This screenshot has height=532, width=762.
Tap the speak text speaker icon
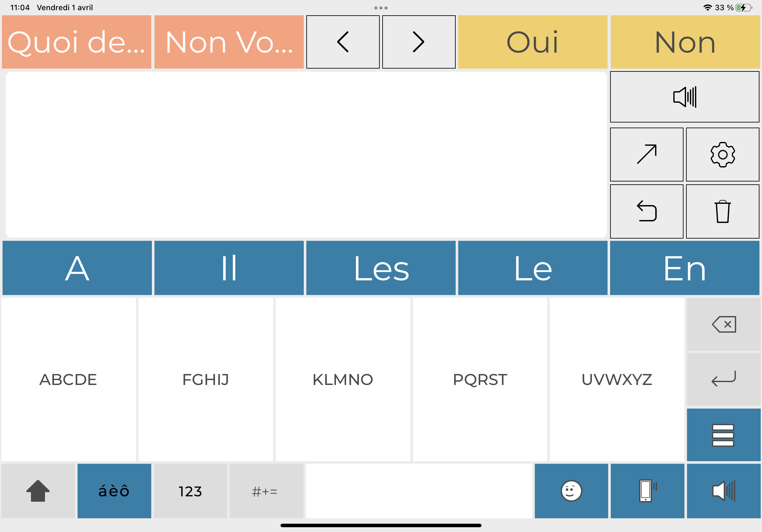coord(684,97)
